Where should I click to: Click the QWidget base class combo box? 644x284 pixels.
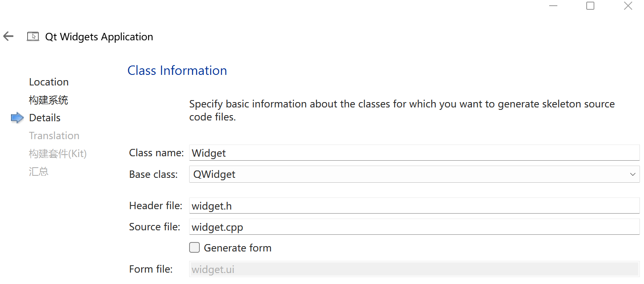[x=407, y=174]
